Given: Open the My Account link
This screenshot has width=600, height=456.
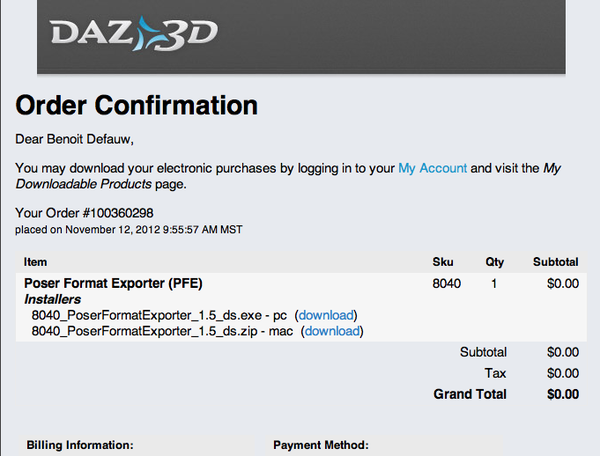Looking at the screenshot, I should (x=432, y=169).
